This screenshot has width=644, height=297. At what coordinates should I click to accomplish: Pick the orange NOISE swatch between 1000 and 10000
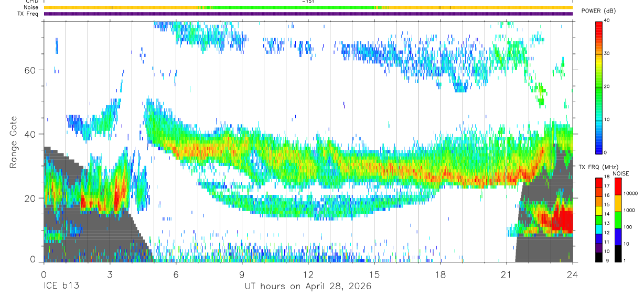618,203
